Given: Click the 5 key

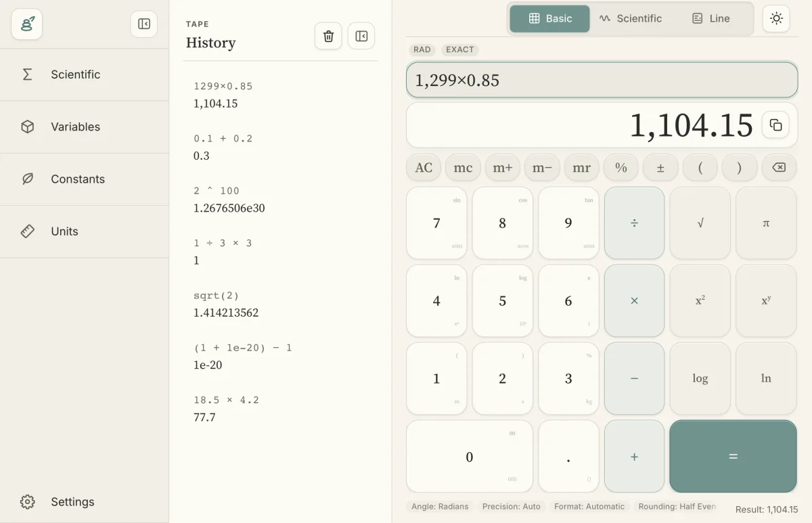Looking at the screenshot, I should (502, 300).
